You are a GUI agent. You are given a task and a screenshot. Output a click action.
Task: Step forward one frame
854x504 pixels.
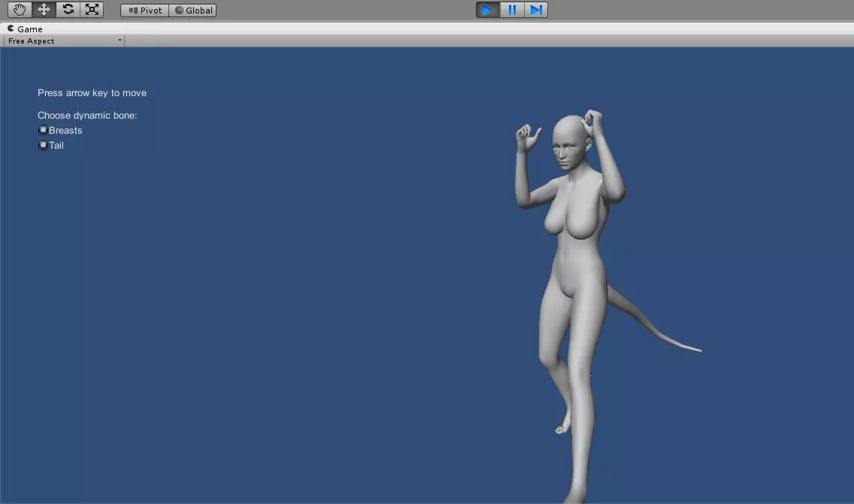(x=536, y=10)
